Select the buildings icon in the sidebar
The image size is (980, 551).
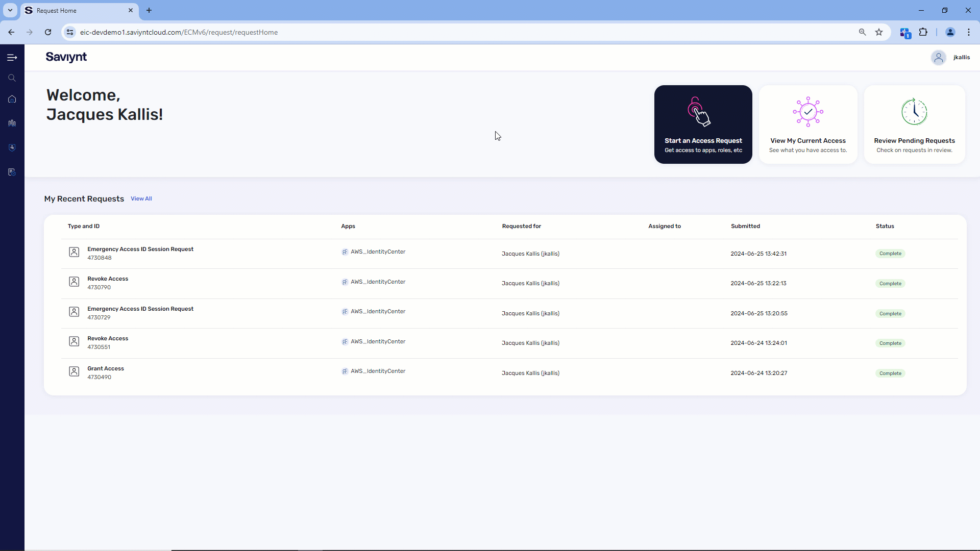pyautogui.click(x=12, y=123)
